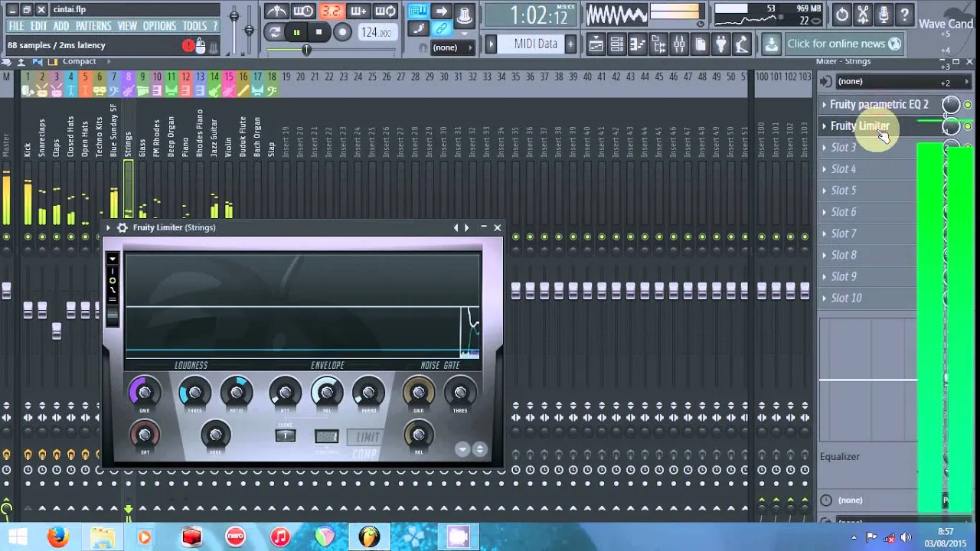Click the 124.000 tempo field
The image size is (980, 551).
point(377,33)
